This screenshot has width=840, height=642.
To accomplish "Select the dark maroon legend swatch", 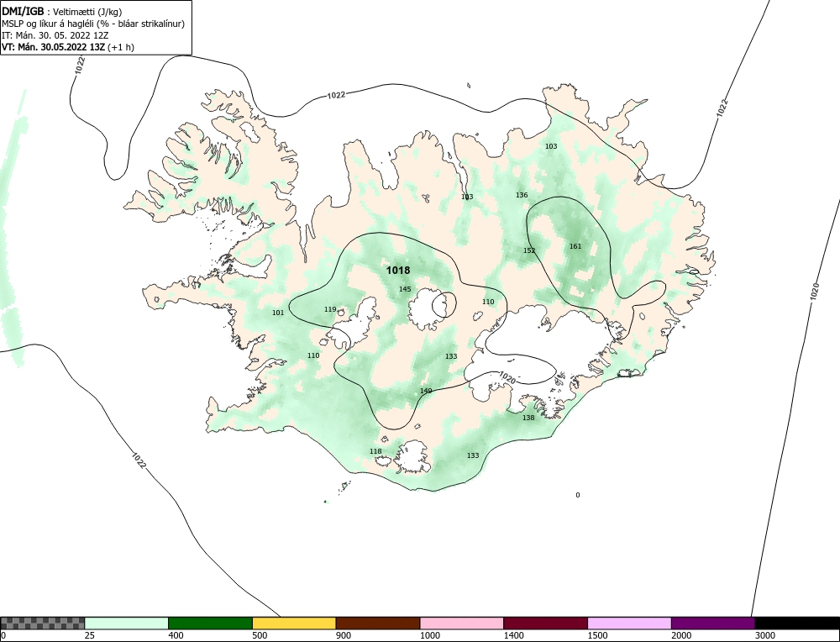I will coord(545,624).
